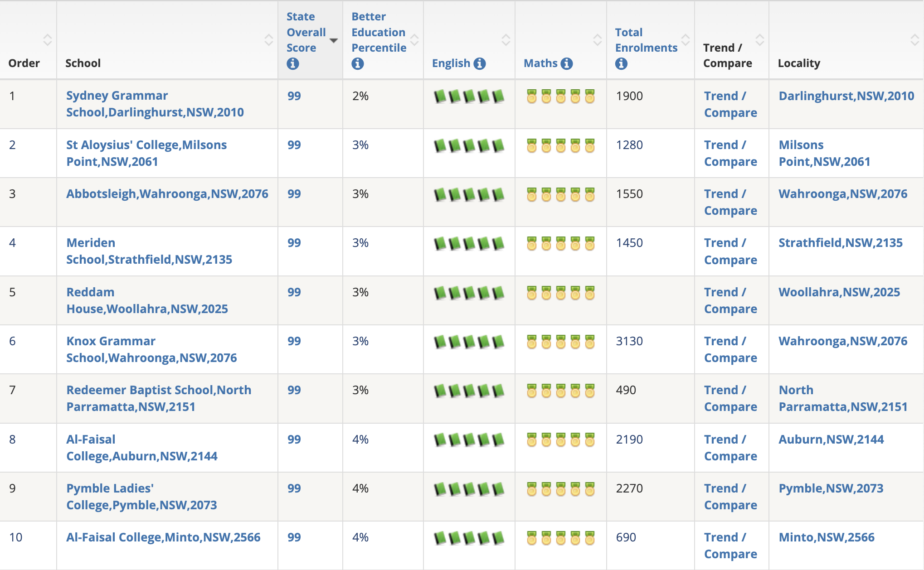Image resolution: width=924 pixels, height=570 pixels.
Task: Open Al-Faisal College Minto school link
Action: tap(163, 537)
